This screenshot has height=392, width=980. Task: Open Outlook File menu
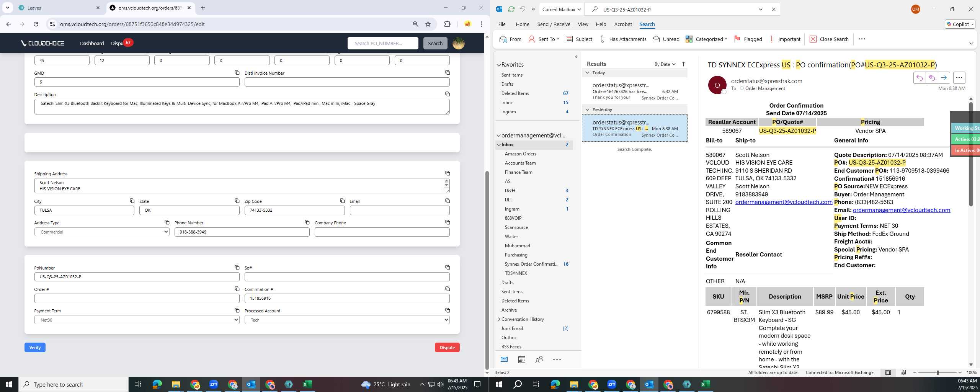point(501,24)
